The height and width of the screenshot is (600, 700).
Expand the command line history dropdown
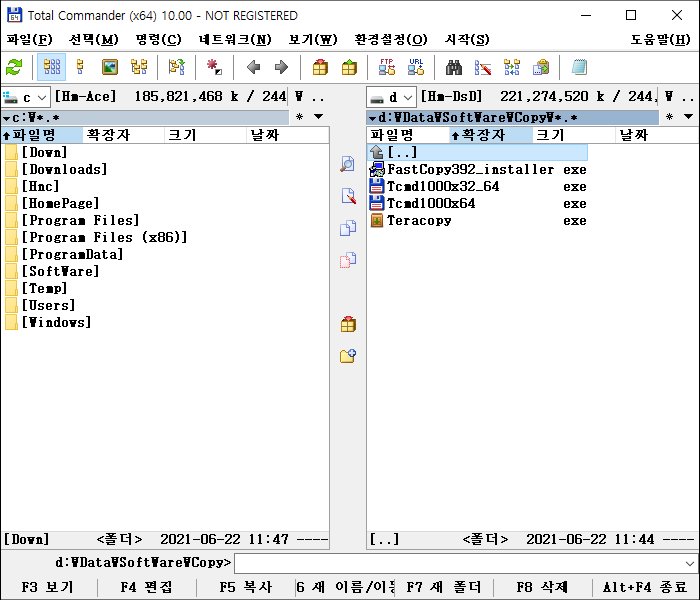tap(690, 563)
